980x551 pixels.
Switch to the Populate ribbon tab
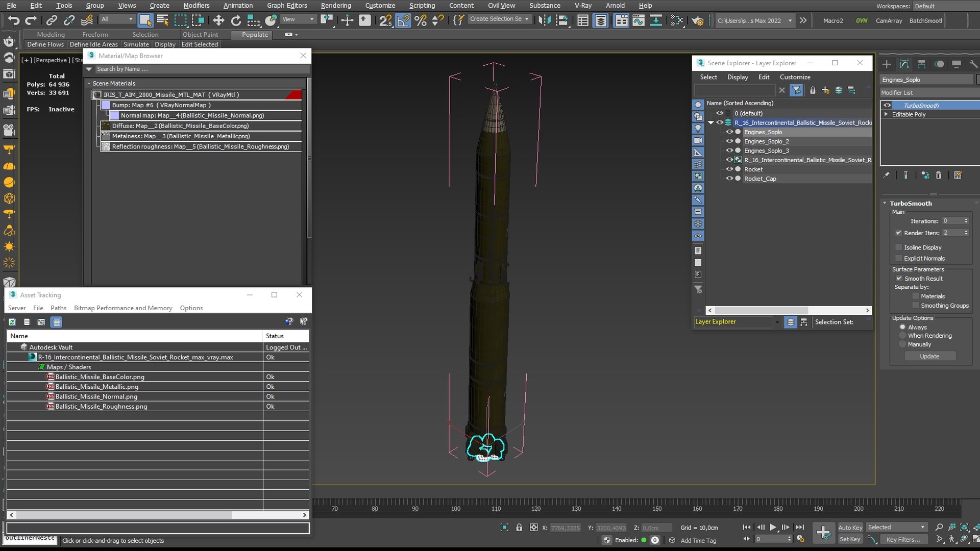(x=255, y=35)
